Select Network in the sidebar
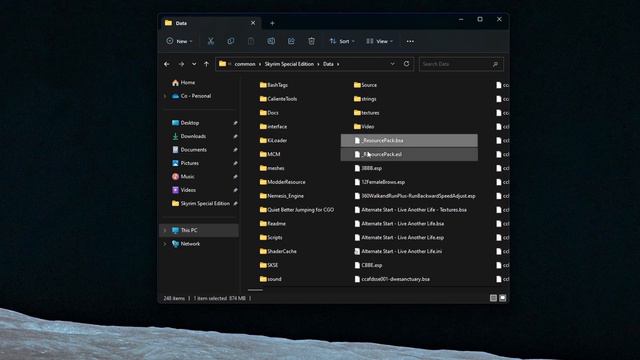The image size is (640, 360). point(186,244)
